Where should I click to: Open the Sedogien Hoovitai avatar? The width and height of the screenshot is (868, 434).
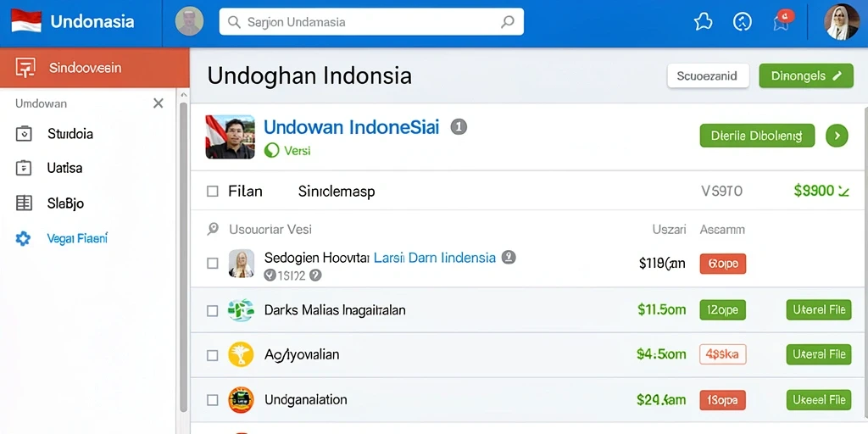pyautogui.click(x=242, y=264)
